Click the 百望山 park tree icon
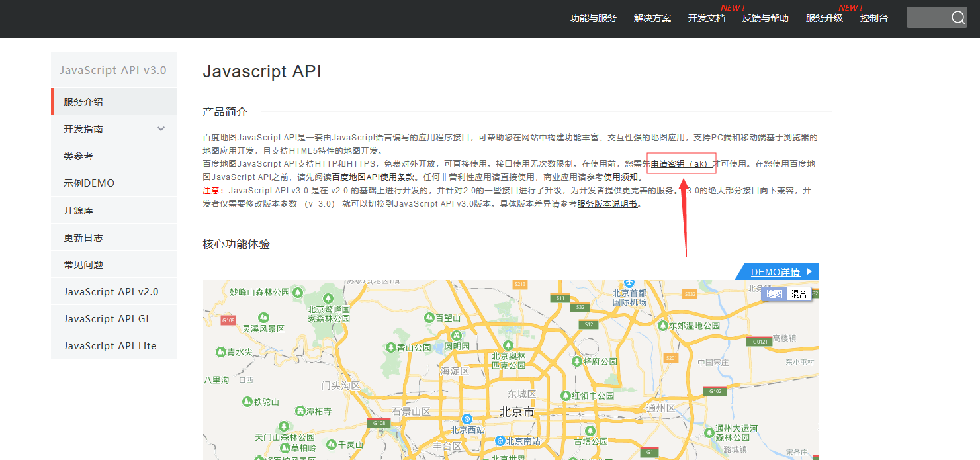The height and width of the screenshot is (460, 980). 429,318
